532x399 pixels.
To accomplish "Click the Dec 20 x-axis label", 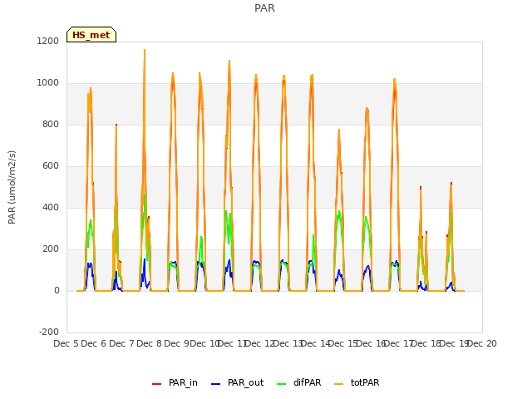I will coord(482,343).
